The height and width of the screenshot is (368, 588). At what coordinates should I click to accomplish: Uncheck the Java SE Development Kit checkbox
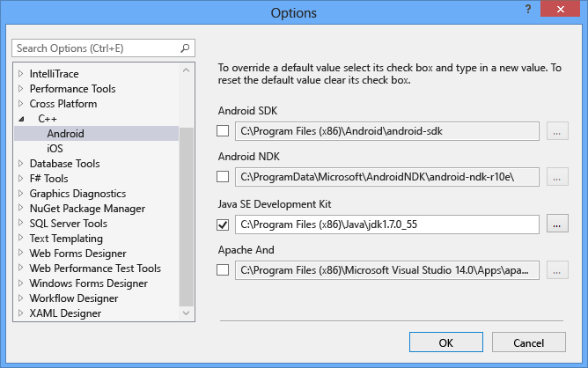coord(223,224)
